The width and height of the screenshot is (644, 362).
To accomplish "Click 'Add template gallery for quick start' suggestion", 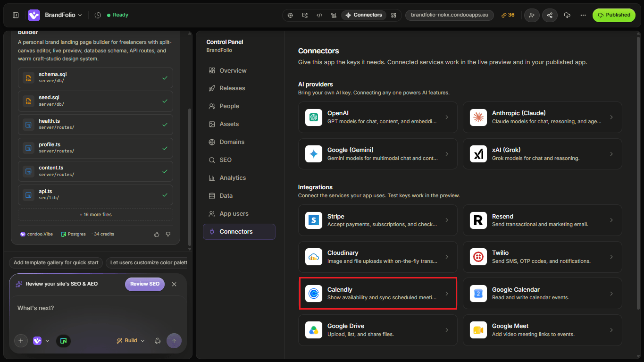I will click(56, 263).
